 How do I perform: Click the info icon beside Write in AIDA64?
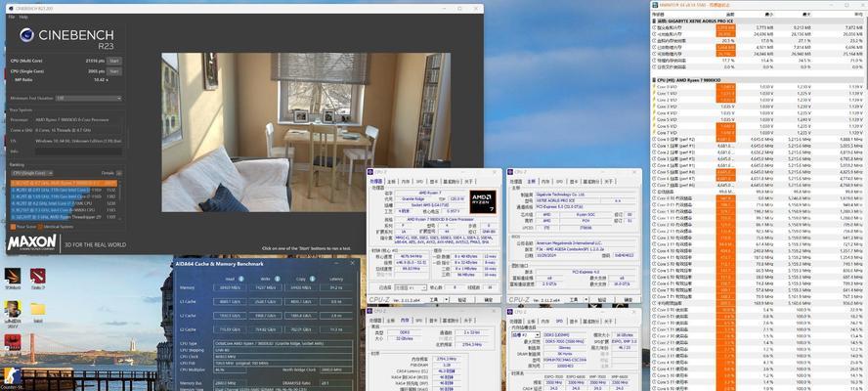[277, 279]
